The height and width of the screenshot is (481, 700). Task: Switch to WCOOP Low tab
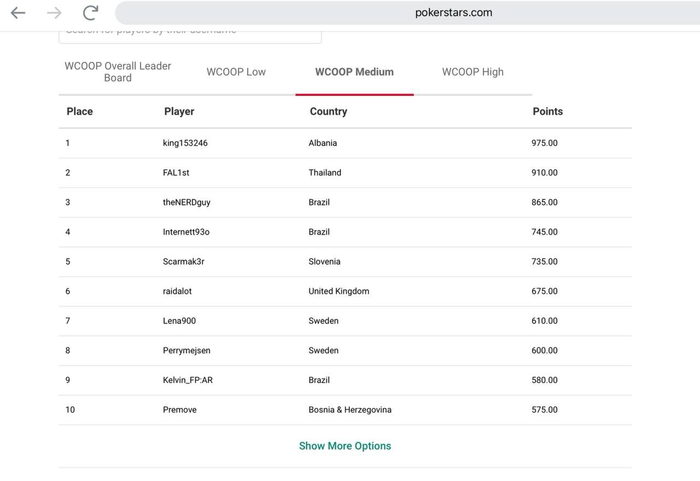point(236,72)
